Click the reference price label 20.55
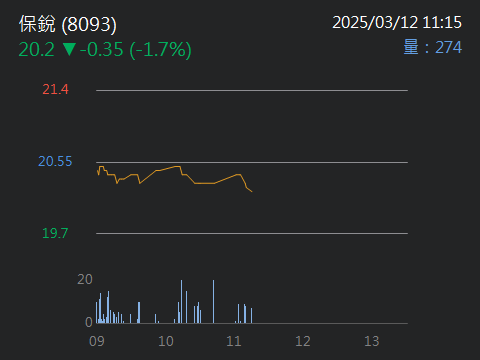The image size is (480, 360). pyautogui.click(x=55, y=161)
